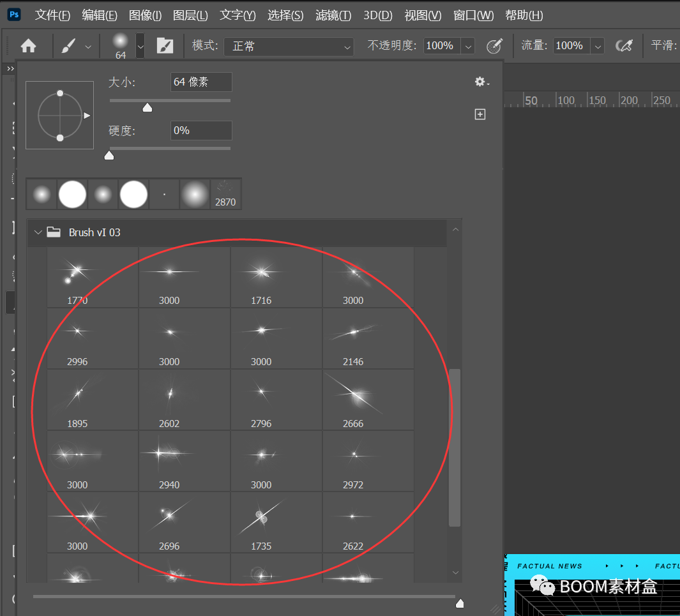Screen dimensions: 680x616
Task: Click the 硬度 hardness input field
Action: [201, 130]
